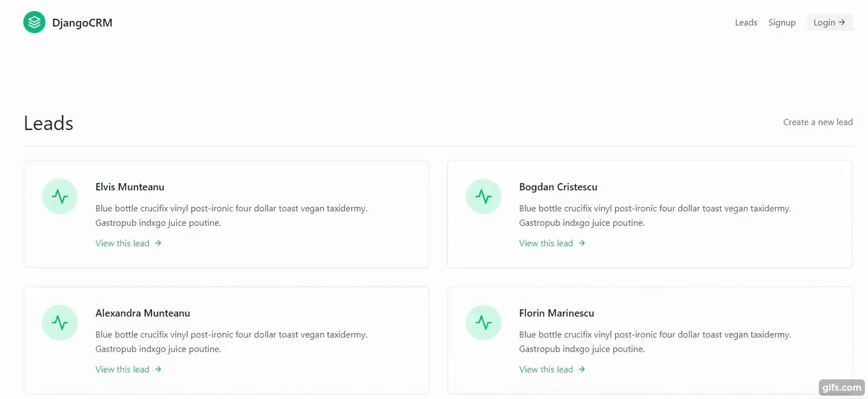Screen dimensions: 868x399
Task: Click the gifs.com watermark
Action: (842, 387)
